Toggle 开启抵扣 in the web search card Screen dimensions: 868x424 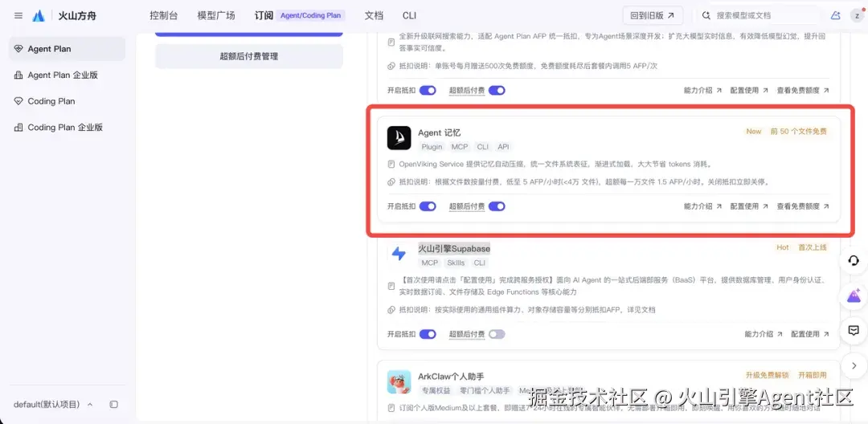click(428, 90)
